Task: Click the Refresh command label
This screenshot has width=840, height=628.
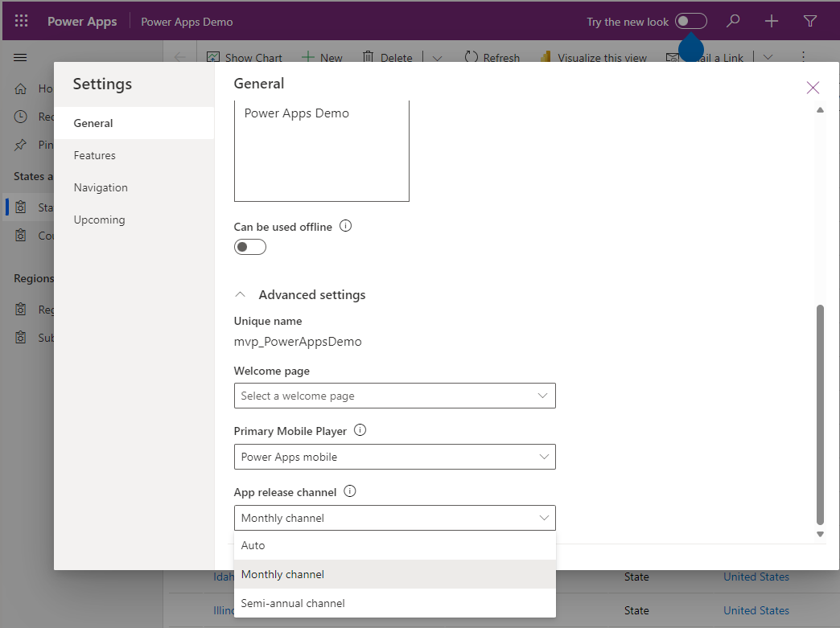Action: click(x=501, y=58)
